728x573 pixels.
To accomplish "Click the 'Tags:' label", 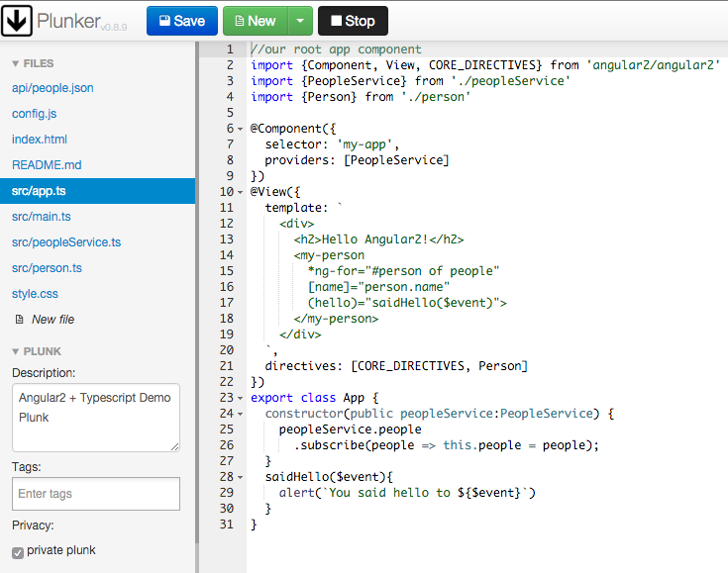I will coord(27,467).
